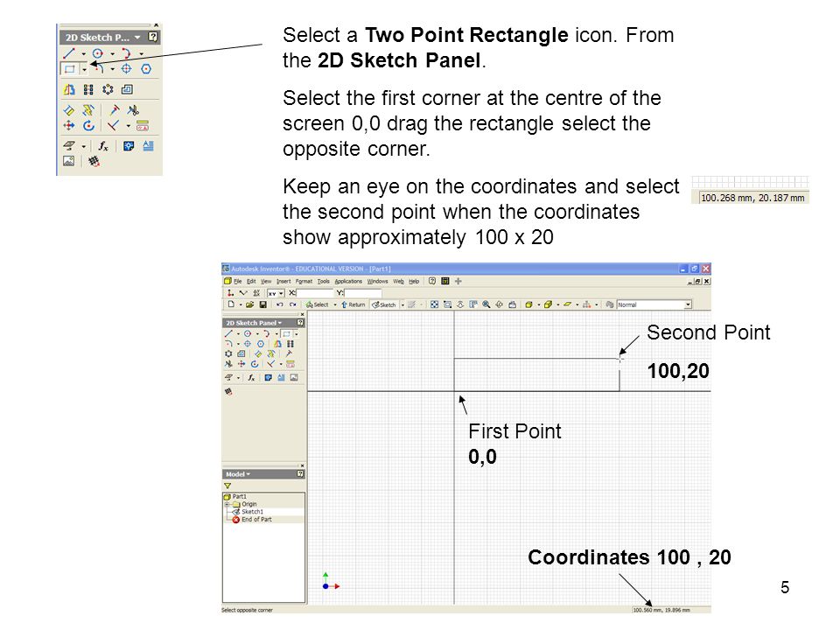Screen dimensions: 840x630
Task: Open the Insert menu in Inventor
Action: click(x=283, y=281)
